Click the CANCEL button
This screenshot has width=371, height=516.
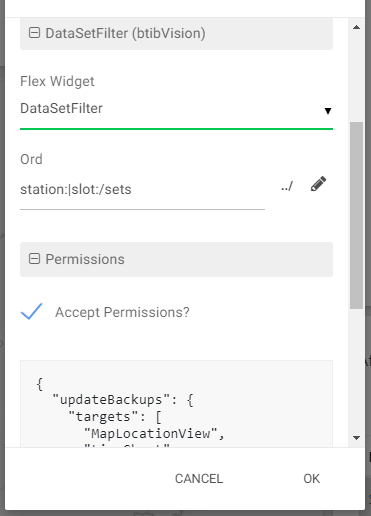coord(199,479)
